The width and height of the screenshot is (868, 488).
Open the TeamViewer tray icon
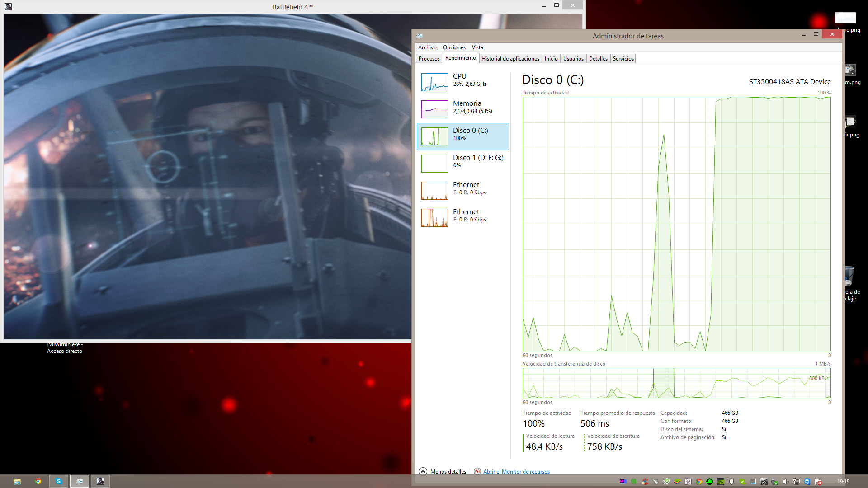point(807,482)
